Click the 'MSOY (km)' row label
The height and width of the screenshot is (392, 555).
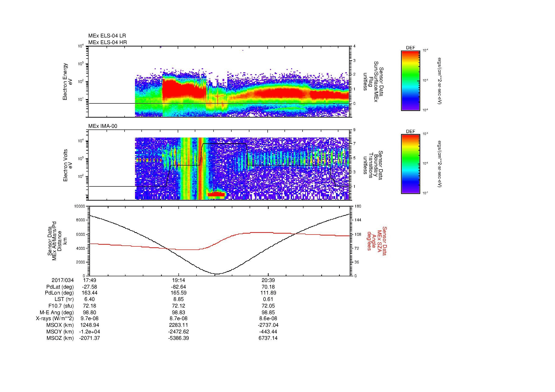click(x=60, y=332)
